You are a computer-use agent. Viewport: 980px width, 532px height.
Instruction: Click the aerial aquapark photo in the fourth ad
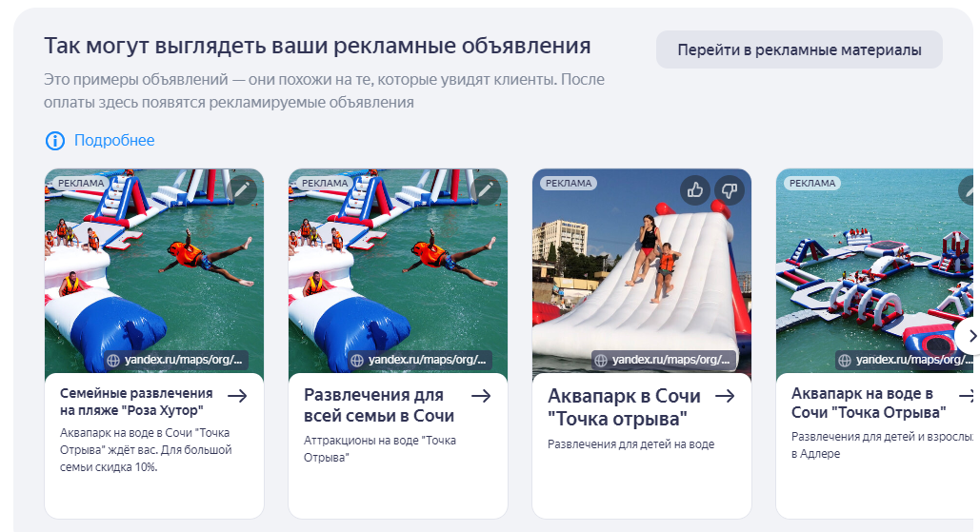coord(875,271)
